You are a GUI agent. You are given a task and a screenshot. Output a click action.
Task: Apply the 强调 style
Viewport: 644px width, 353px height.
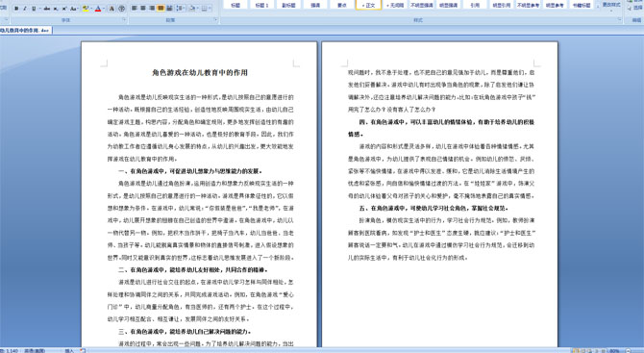tap(315, 5)
